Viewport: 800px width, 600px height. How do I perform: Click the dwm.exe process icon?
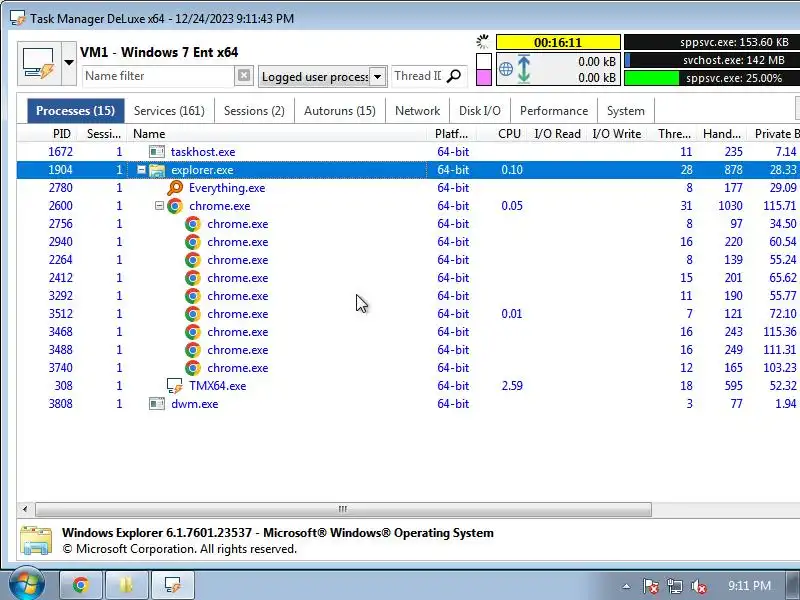point(157,404)
